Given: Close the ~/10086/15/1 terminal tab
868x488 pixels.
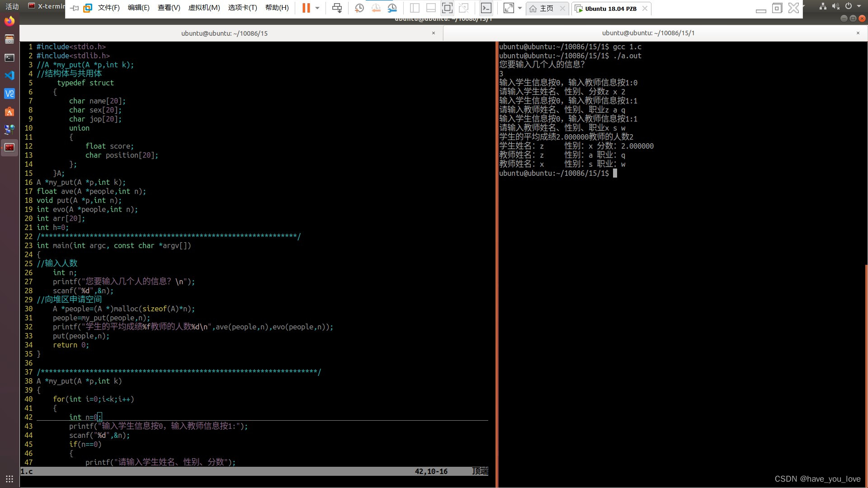Looking at the screenshot, I should 858,33.
